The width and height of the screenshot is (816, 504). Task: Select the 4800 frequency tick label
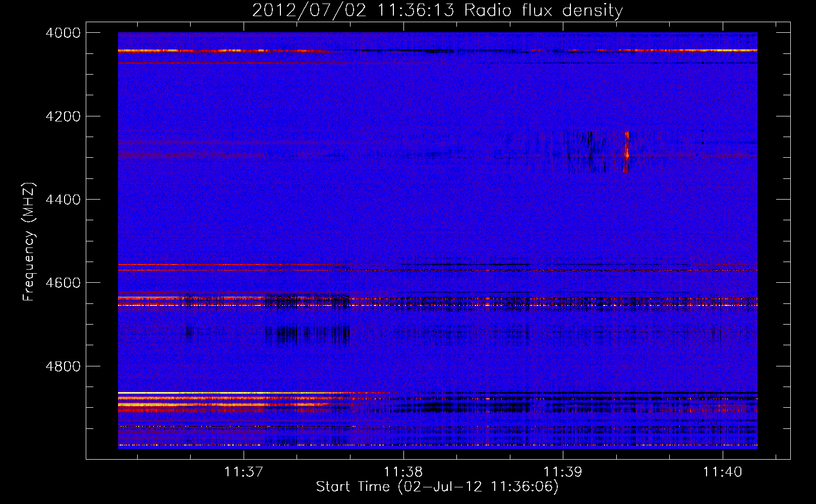63,366
